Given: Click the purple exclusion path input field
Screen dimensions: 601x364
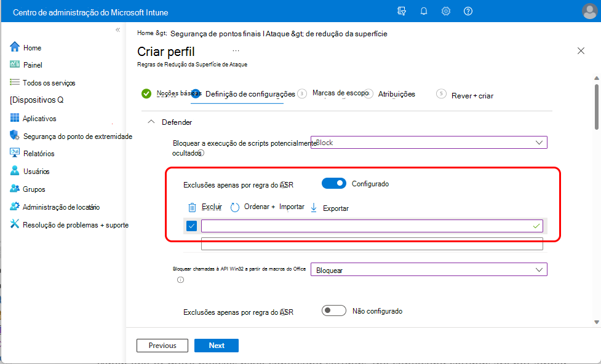Looking at the screenshot, I should coord(372,226).
